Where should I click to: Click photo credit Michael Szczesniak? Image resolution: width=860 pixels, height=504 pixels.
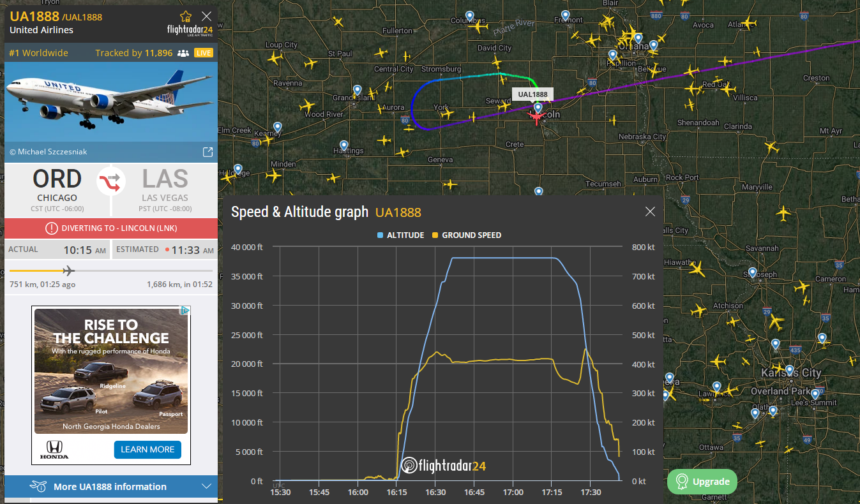(x=49, y=152)
